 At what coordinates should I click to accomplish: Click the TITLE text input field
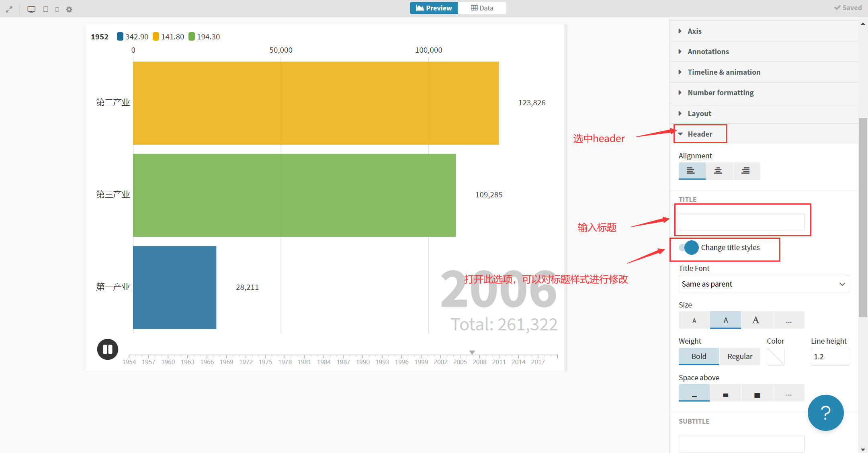[741, 222]
